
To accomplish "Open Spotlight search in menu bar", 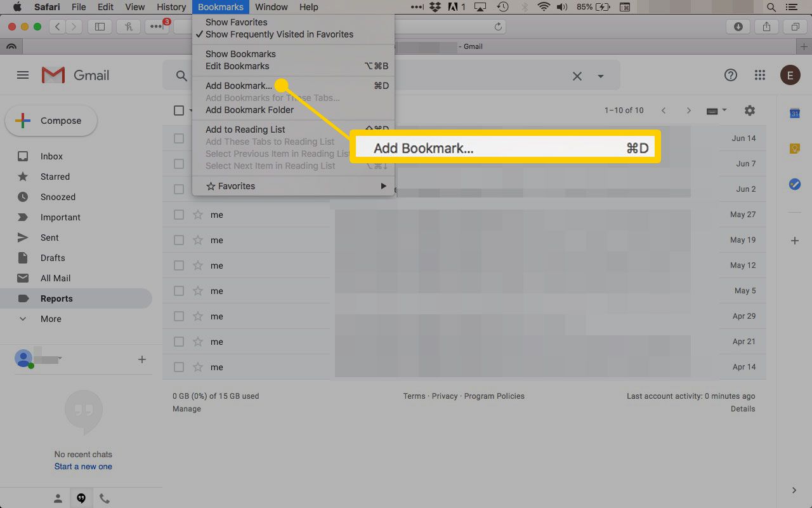I will pos(771,7).
